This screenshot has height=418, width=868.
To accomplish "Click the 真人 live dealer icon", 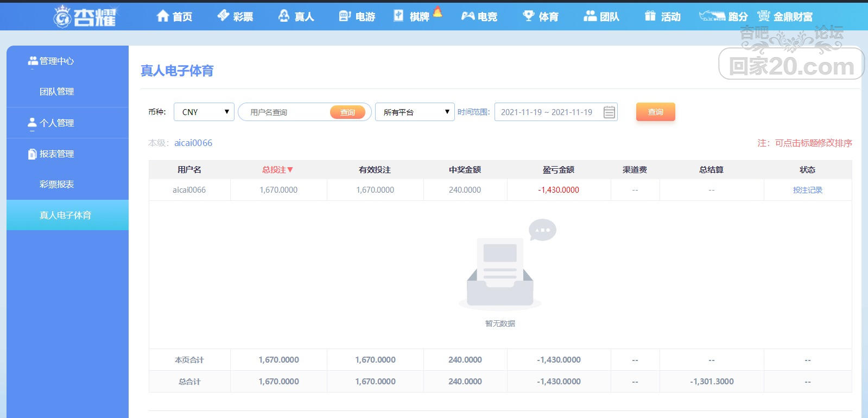I will (x=283, y=16).
